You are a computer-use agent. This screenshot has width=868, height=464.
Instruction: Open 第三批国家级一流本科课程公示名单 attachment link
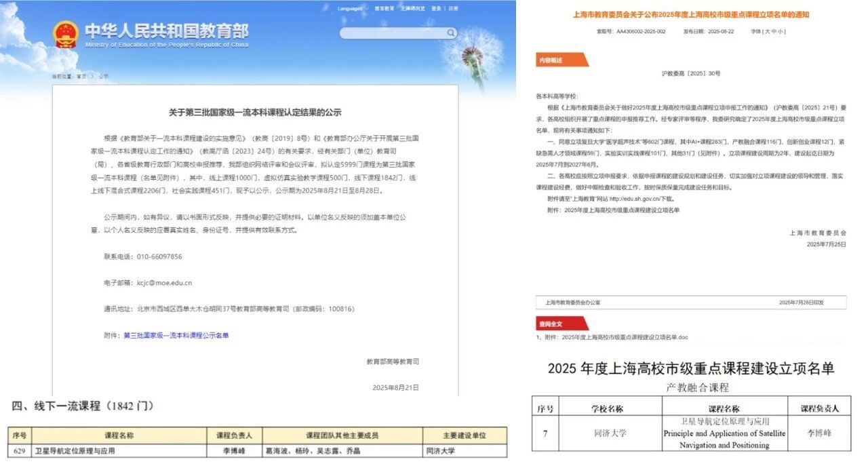coord(176,335)
